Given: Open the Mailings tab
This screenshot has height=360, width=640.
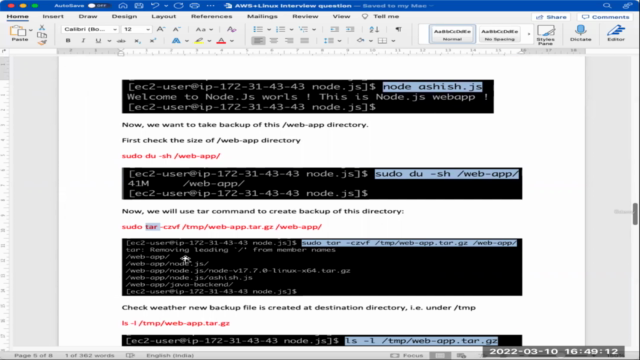Looking at the screenshot, I should coord(262,16).
